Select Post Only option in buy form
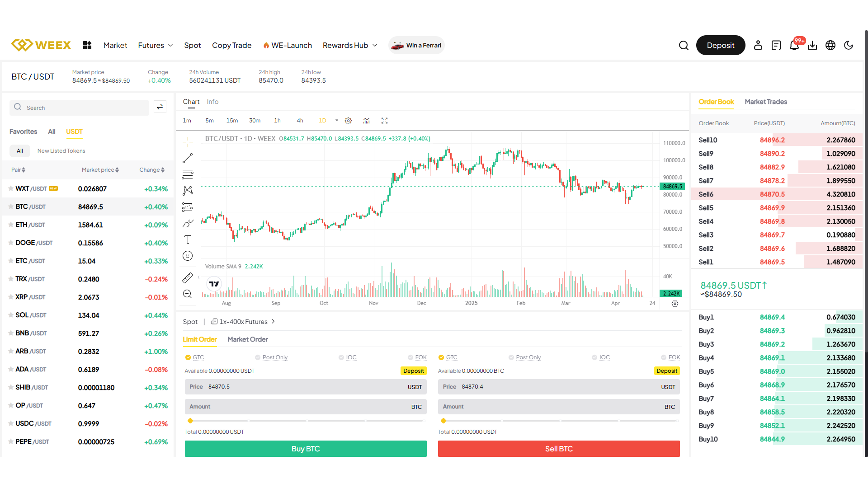 click(271, 357)
